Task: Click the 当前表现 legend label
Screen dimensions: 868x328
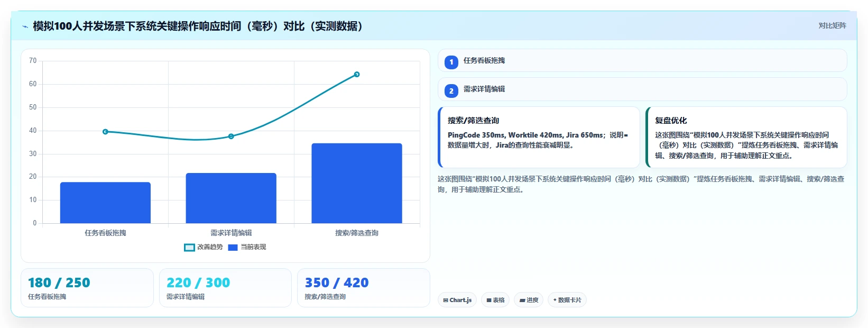Action: point(253,247)
